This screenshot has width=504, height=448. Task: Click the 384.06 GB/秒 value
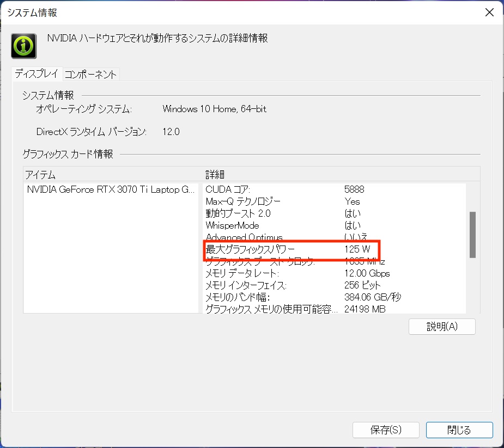(x=373, y=297)
